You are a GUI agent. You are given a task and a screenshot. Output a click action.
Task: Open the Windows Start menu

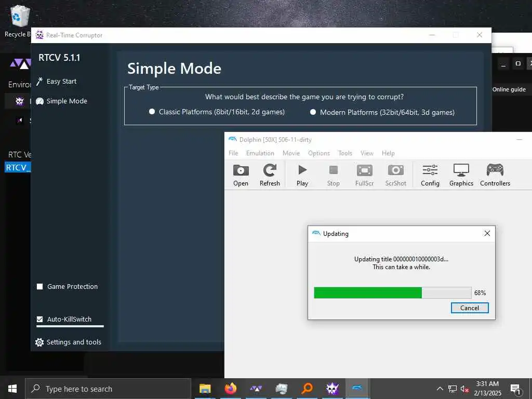12,389
